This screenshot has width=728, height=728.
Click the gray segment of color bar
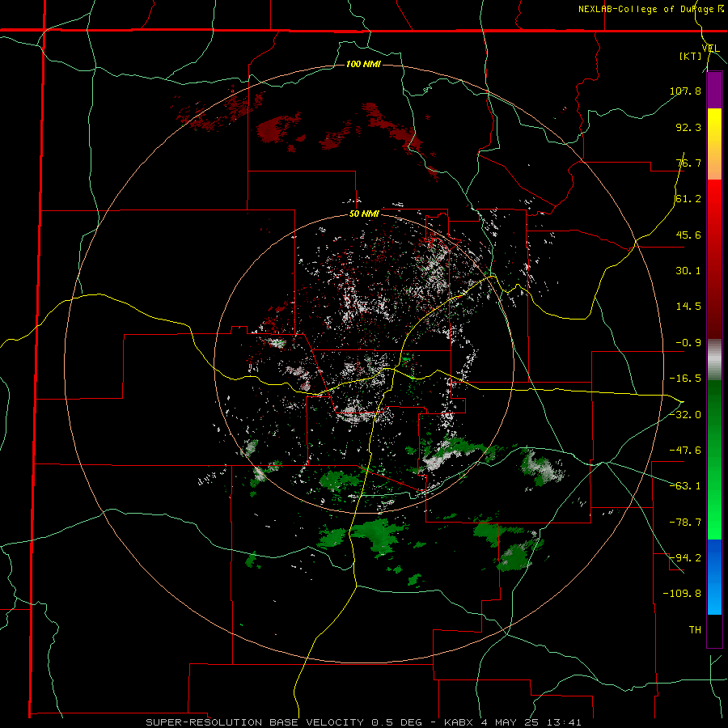point(714,360)
